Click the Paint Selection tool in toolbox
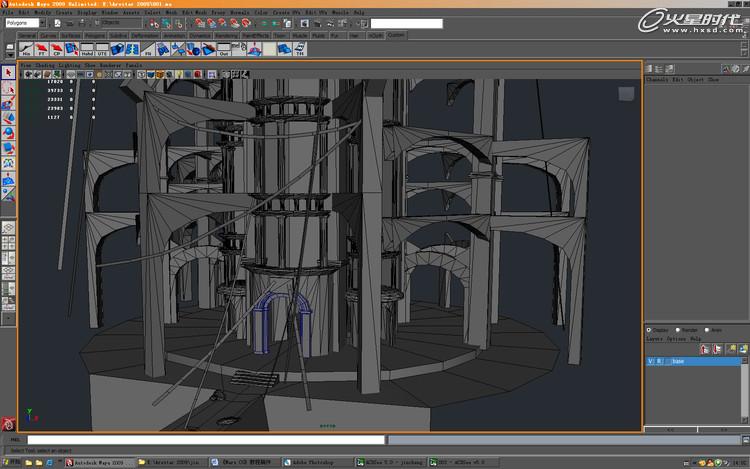Image resolution: width=750 pixels, height=469 pixels. click(8, 103)
